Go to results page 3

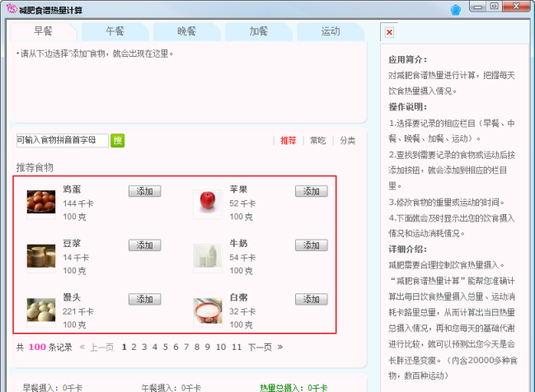pos(144,347)
